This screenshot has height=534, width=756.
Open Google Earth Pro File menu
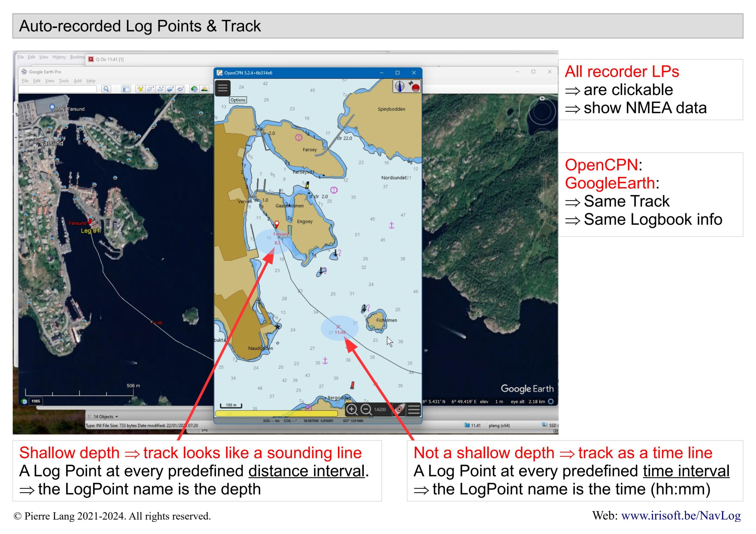coord(25,81)
